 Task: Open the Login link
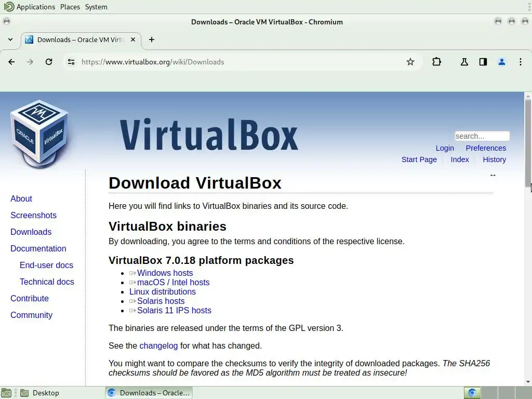point(445,148)
